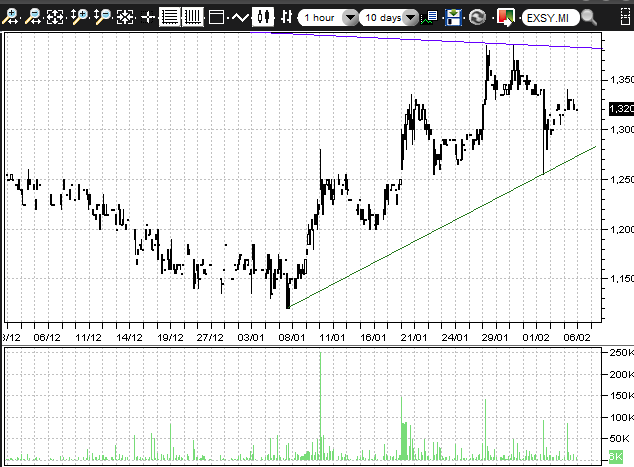Zoom in vertically on the price axis

coord(79,17)
